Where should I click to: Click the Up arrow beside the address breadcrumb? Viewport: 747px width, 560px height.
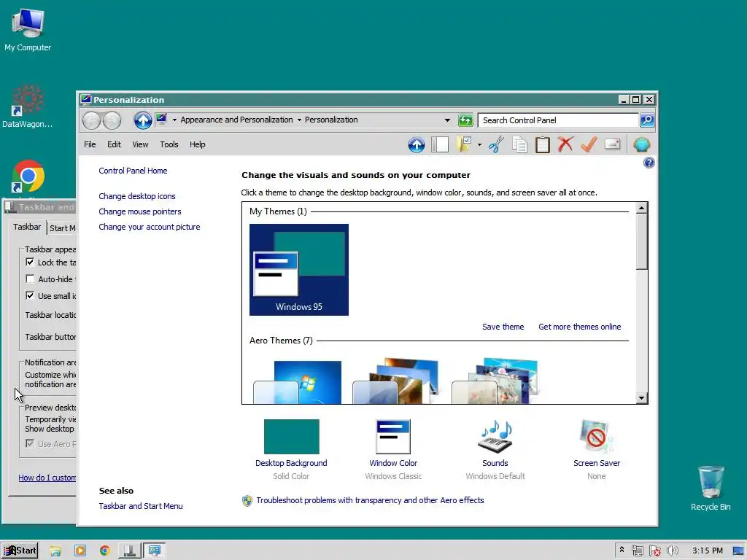(142, 120)
